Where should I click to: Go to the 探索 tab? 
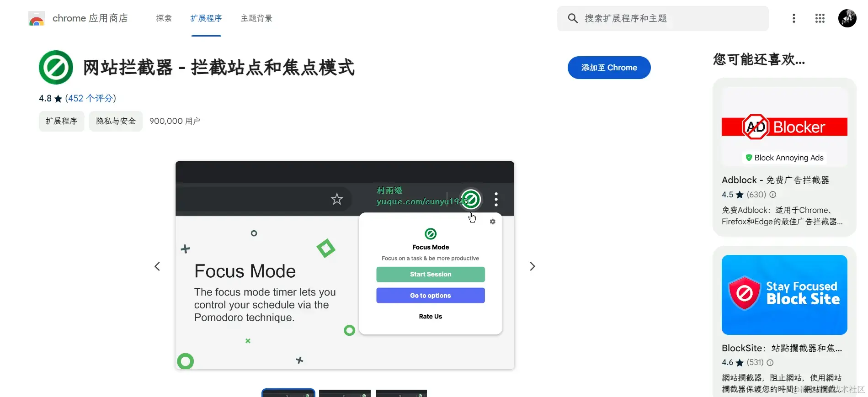[164, 18]
